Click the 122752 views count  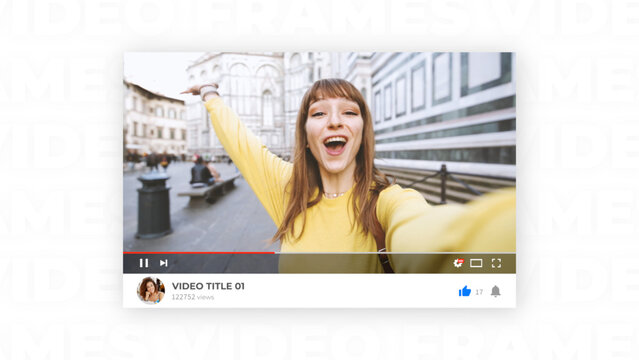192,297
